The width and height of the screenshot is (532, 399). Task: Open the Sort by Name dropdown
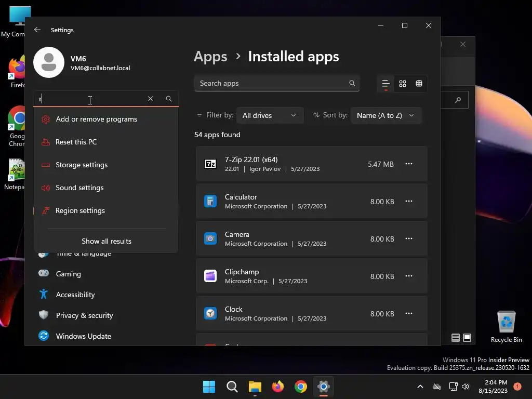tap(386, 115)
